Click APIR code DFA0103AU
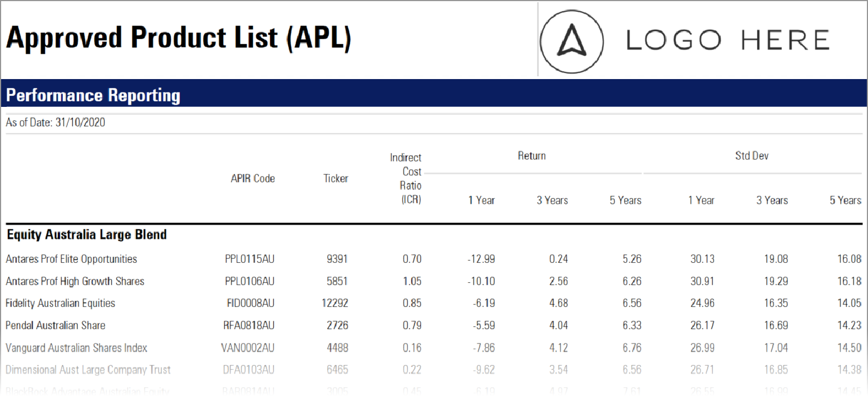868x412 pixels. [249, 370]
